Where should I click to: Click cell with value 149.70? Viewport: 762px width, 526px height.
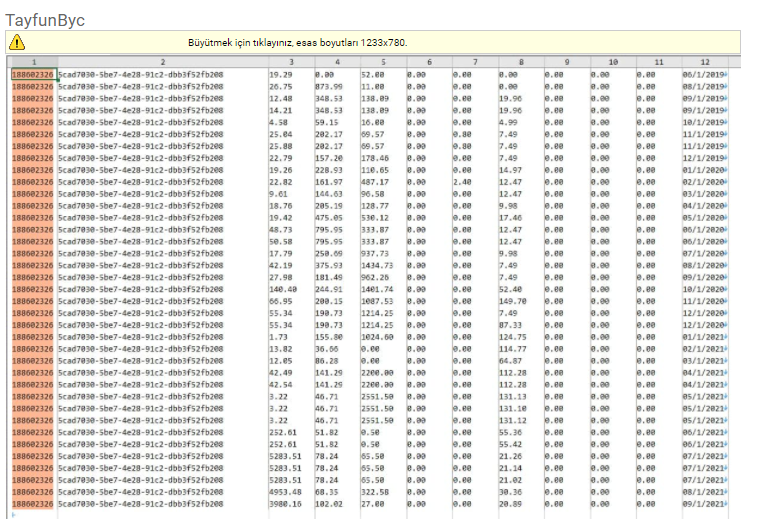click(512, 301)
